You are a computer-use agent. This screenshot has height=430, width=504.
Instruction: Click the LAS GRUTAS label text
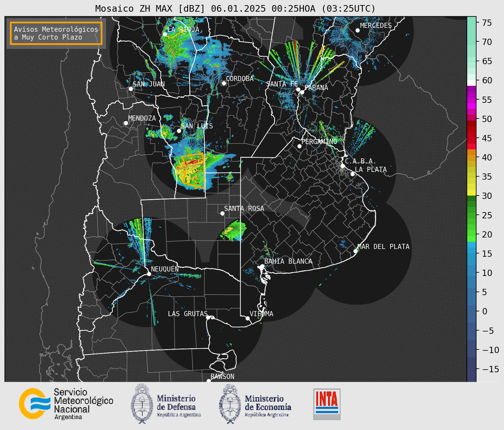click(188, 314)
